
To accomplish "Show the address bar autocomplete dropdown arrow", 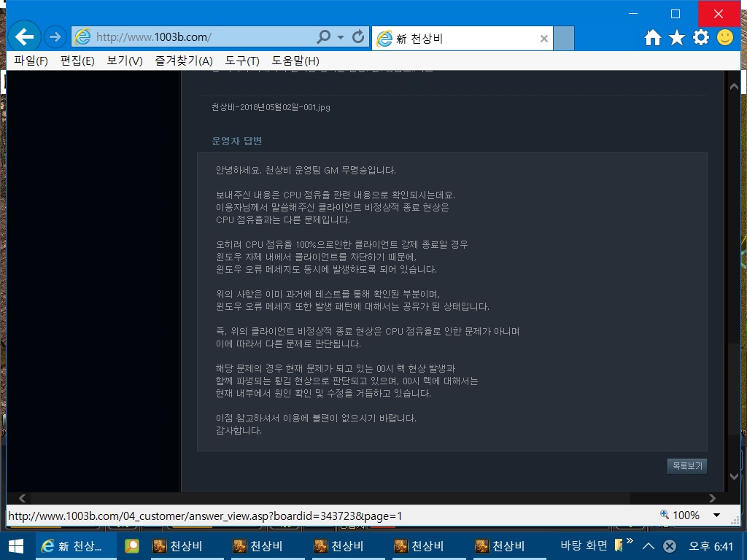I will [x=341, y=37].
